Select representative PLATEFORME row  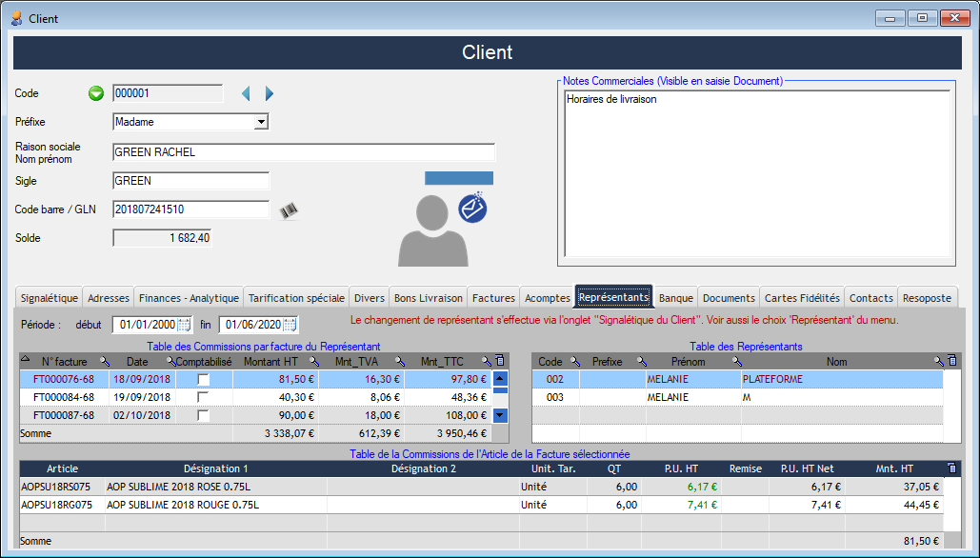pyautogui.click(x=737, y=379)
